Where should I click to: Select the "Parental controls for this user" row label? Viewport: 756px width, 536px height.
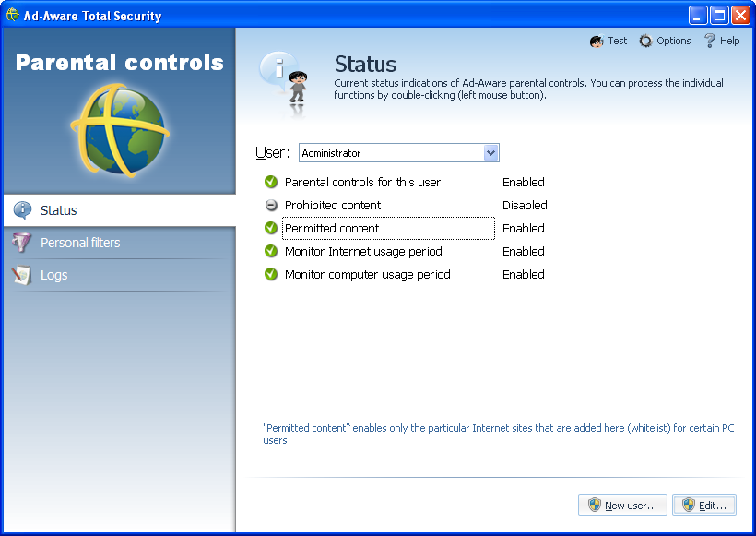click(362, 183)
